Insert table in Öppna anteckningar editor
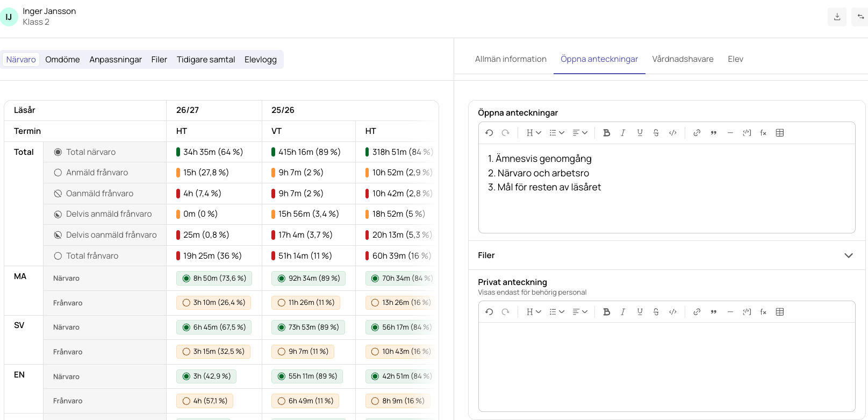 point(780,133)
